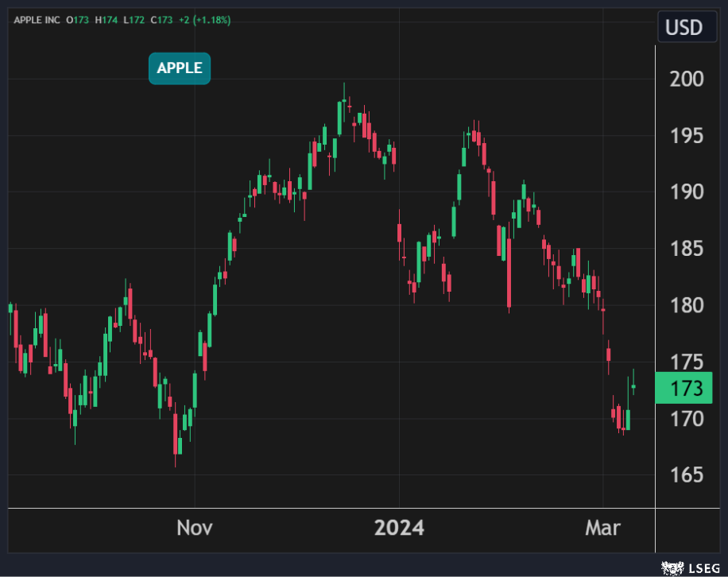Click the Nov label on time axis
This screenshot has width=728, height=577.
click(x=195, y=528)
